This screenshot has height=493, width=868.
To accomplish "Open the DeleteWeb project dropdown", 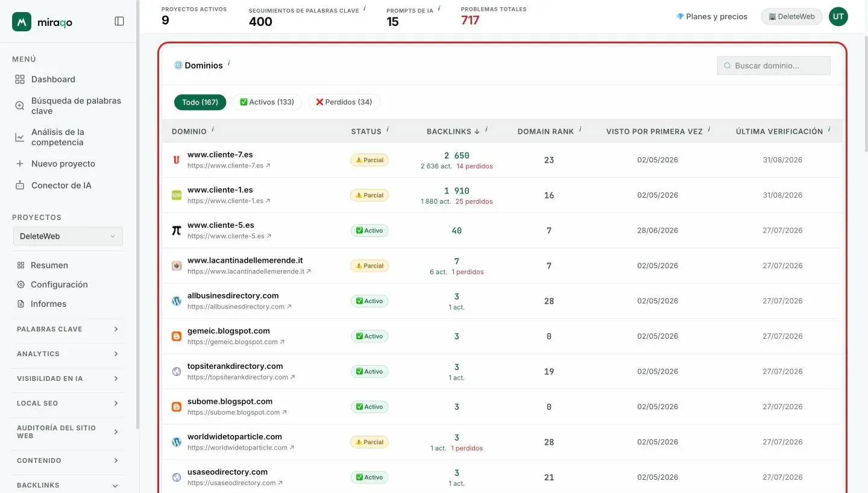I will click(68, 236).
